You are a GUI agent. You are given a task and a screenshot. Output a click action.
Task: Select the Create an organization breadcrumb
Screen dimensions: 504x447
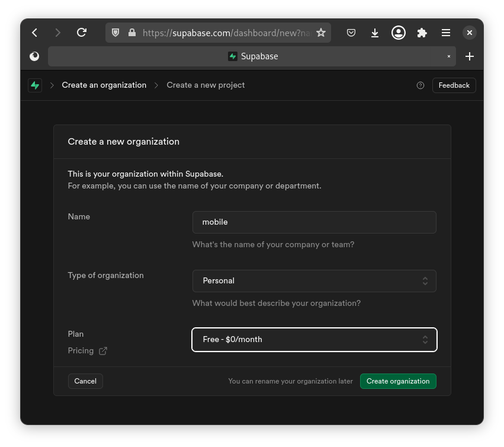[x=104, y=85]
